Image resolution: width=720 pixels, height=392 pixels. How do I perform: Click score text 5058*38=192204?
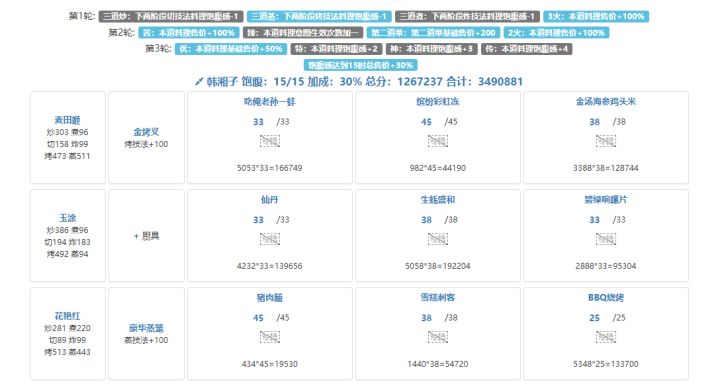point(438,266)
